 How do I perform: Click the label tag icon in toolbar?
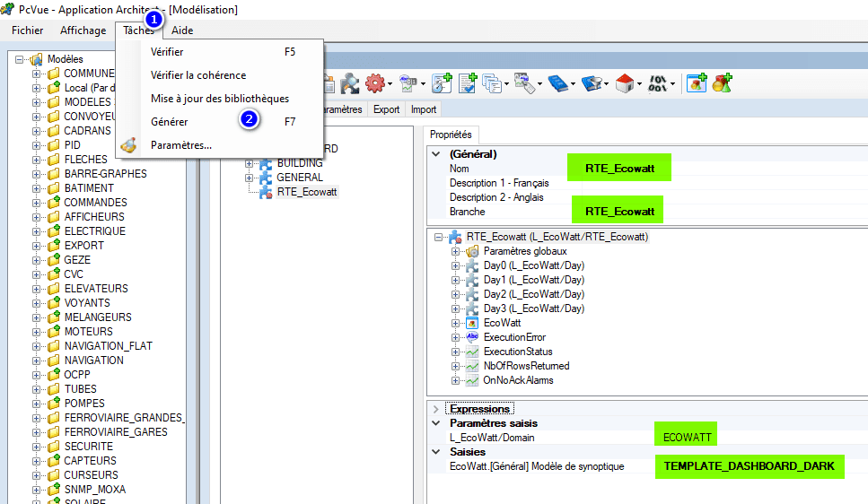[523, 83]
